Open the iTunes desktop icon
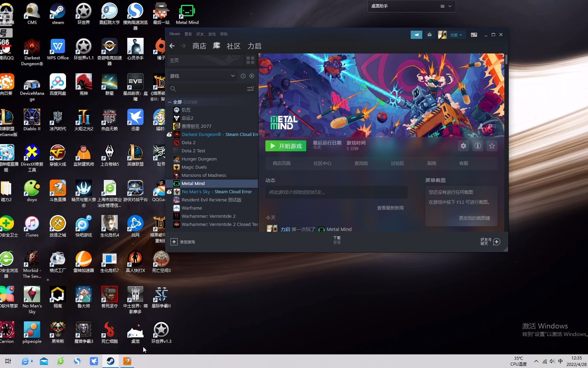The width and height of the screenshot is (588, 368). point(32,227)
